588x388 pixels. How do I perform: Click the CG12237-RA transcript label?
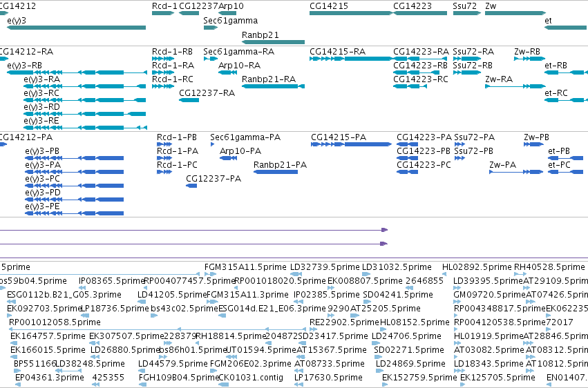click(207, 93)
